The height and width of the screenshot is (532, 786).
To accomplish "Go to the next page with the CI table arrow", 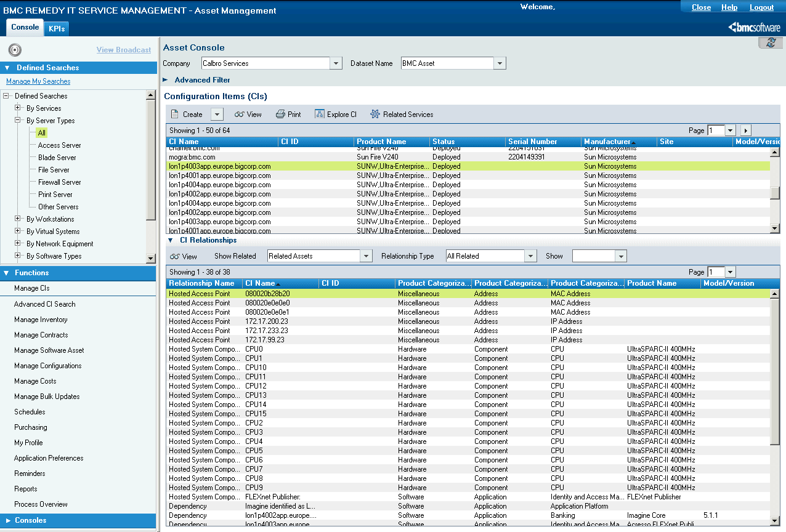I will point(746,131).
